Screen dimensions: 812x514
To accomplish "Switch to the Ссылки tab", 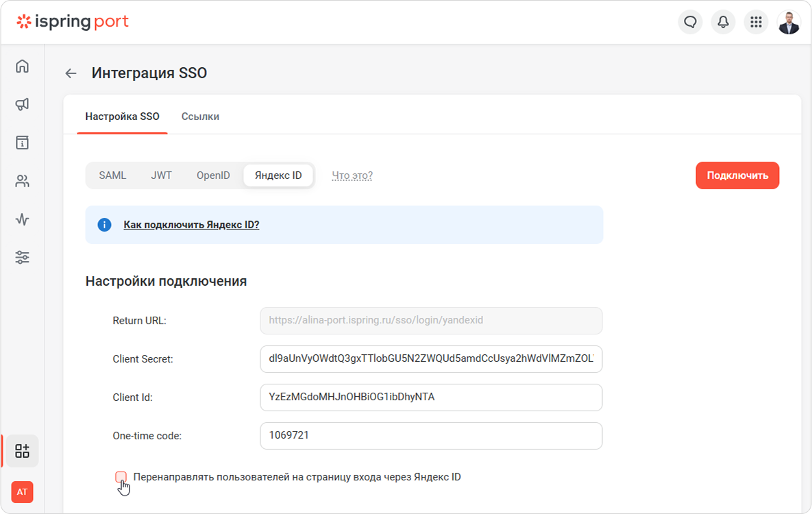I will 200,117.
